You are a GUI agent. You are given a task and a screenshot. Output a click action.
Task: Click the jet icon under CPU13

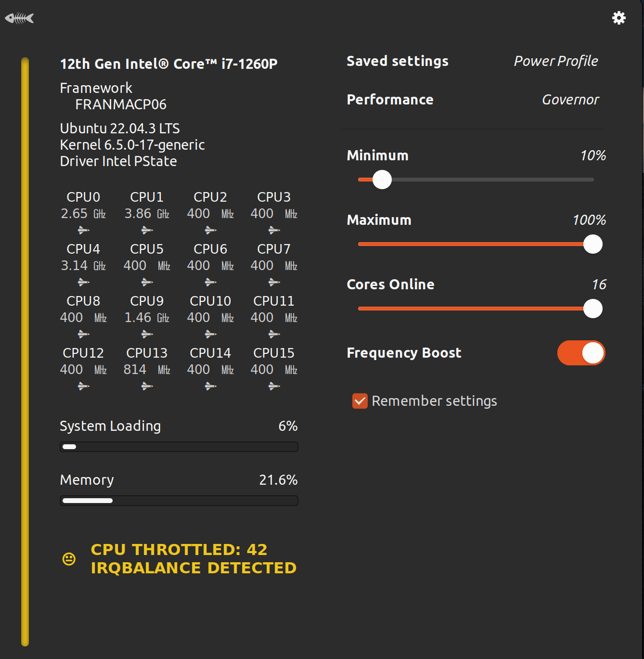coord(146,386)
